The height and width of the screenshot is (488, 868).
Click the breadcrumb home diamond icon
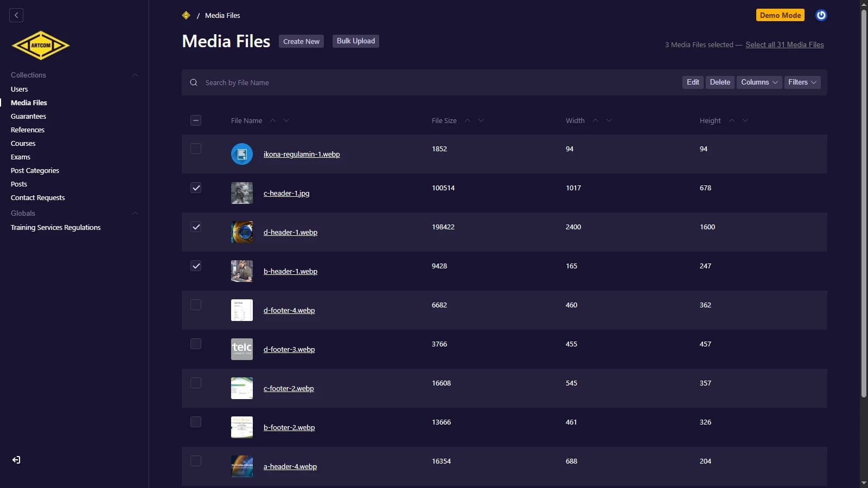[x=186, y=15]
